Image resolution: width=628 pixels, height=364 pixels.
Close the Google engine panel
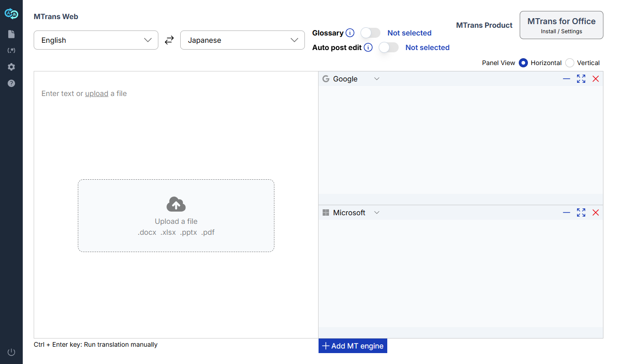596,79
